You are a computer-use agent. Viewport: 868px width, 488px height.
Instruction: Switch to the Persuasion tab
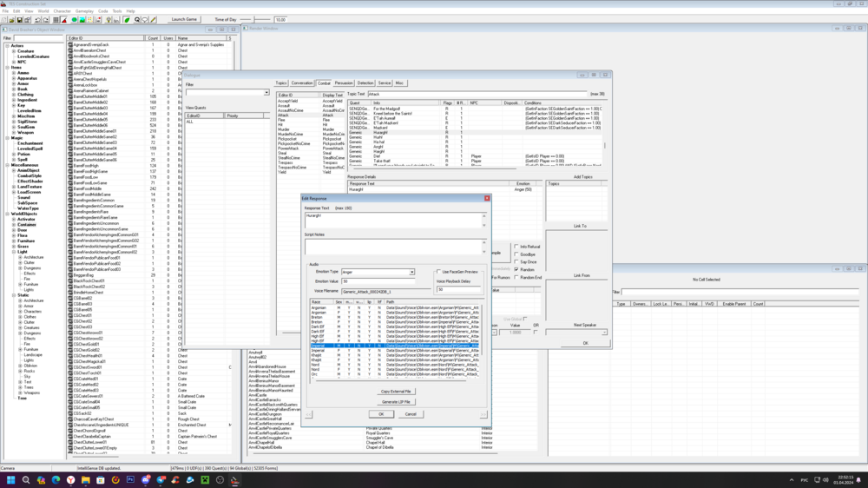[343, 83]
